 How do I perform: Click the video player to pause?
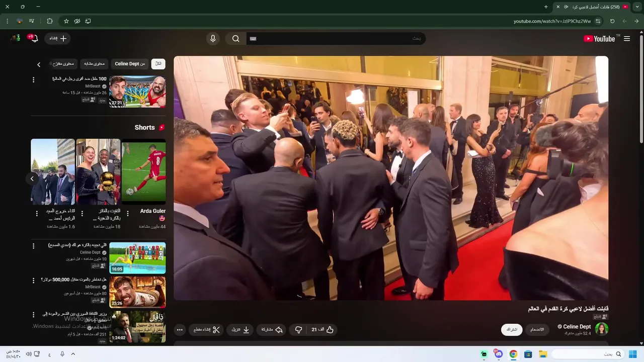coord(391,178)
